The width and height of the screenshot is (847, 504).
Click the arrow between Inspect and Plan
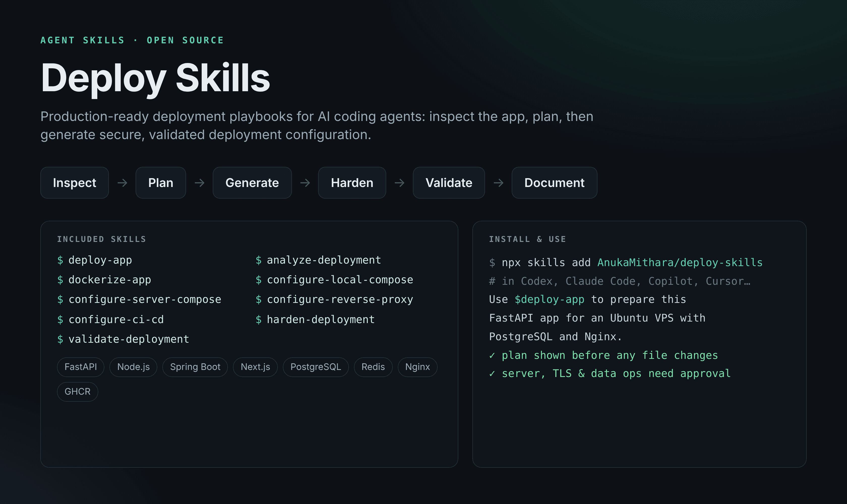(122, 183)
